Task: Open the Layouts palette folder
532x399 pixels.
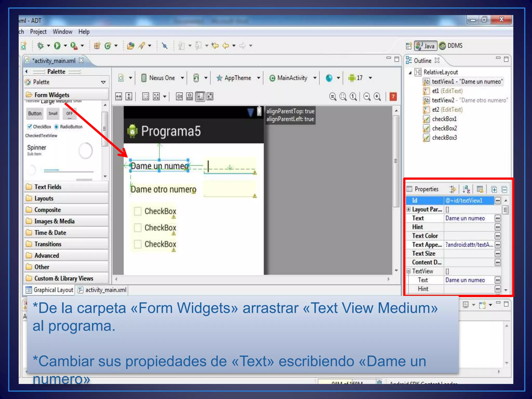Action: tap(66, 198)
